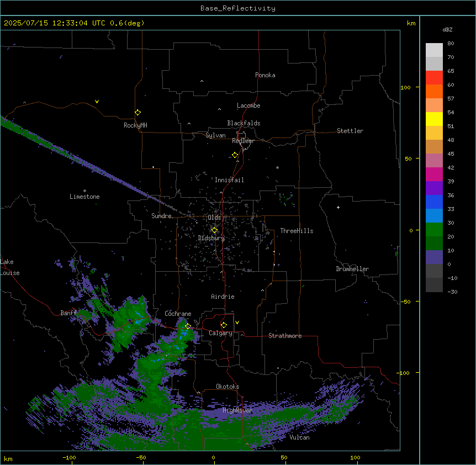Pick the yellow 54 dBZ legend swatch

(x=434, y=119)
